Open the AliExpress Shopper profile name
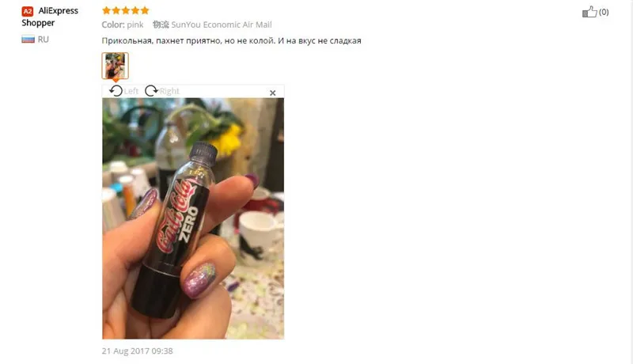Image resolution: width=633 pixels, height=364 pixels. [50, 17]
